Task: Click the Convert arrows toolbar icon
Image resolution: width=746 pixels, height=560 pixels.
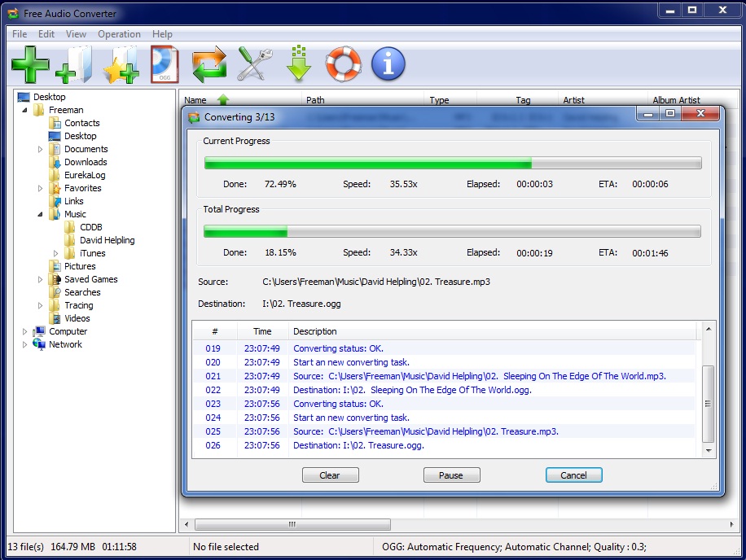Action: tap(209, 64)
